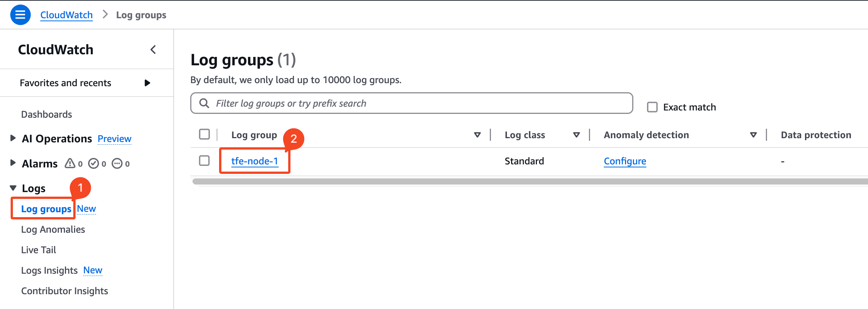Sort by the Log class column arrow

[x=576, y=135]
